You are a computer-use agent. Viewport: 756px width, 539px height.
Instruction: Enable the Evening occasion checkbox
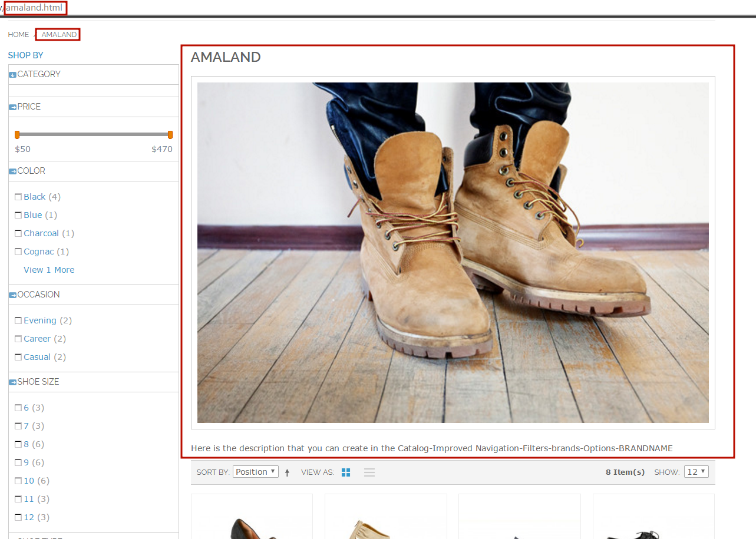point(18,320)
